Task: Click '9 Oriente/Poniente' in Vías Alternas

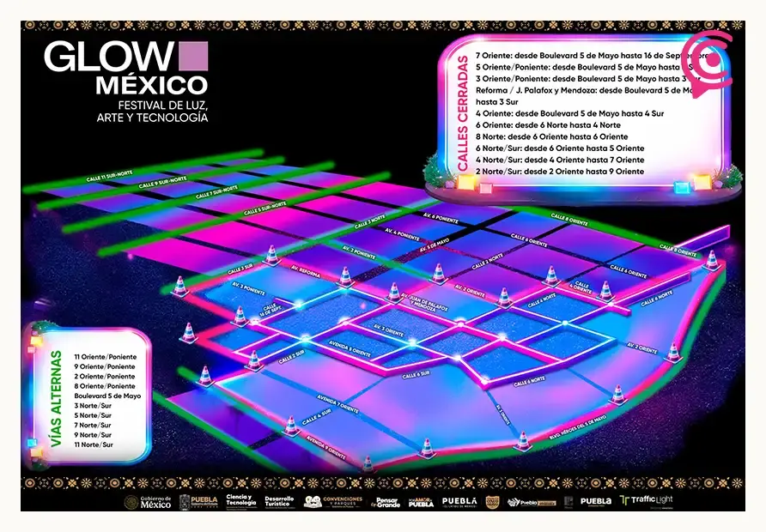Action: (x=105, y=367)
